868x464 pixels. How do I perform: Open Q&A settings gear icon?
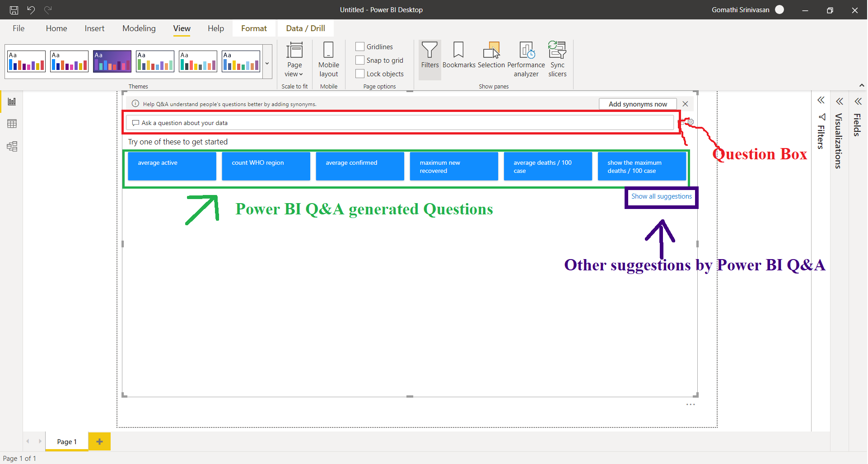coord(690,122)
